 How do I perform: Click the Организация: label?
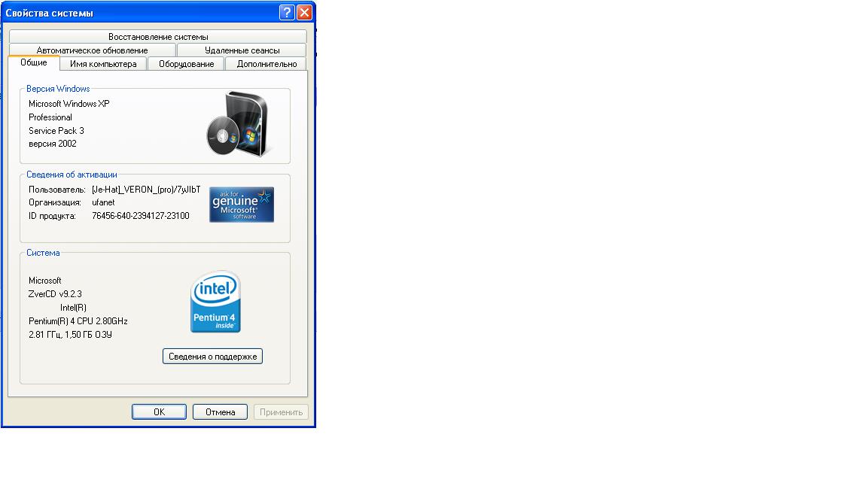(x=55, y=202)
